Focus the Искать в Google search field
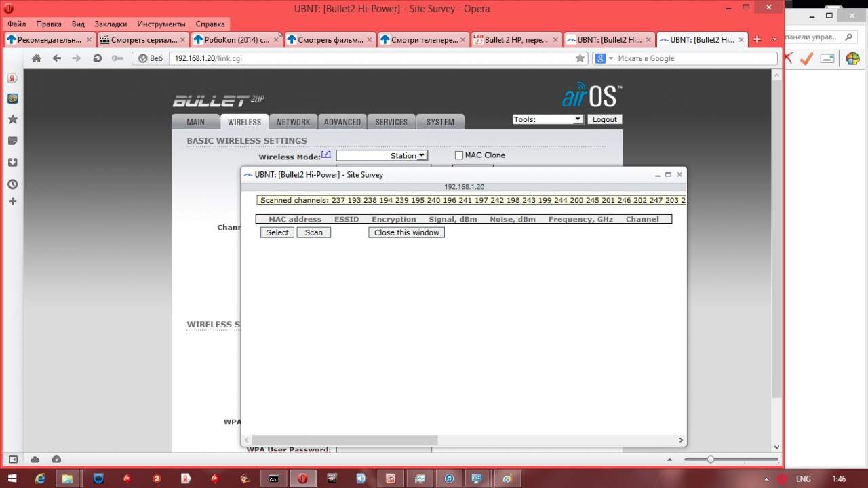Viewport: 868px width, 488px height. click(696, 58)
